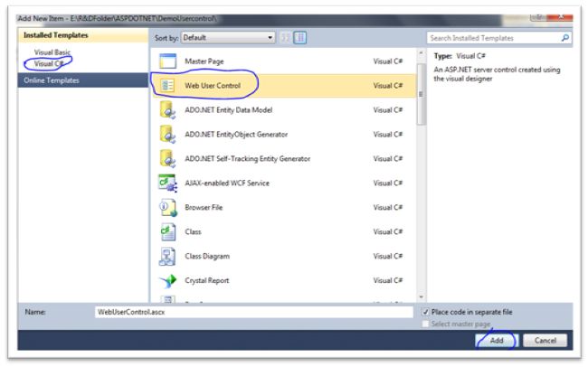
Task: Close the Add New Item dialog
Action: click(561, 17)
